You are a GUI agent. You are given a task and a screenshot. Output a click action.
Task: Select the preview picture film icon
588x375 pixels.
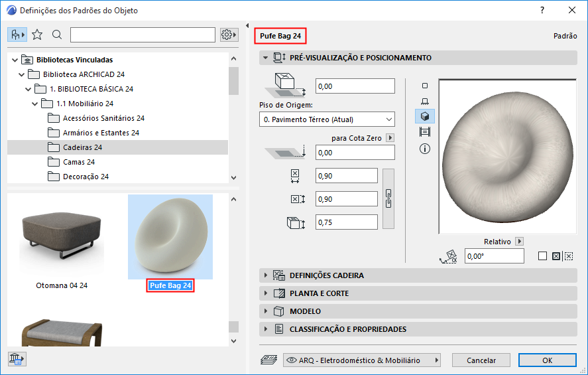(x=425, y=132)
